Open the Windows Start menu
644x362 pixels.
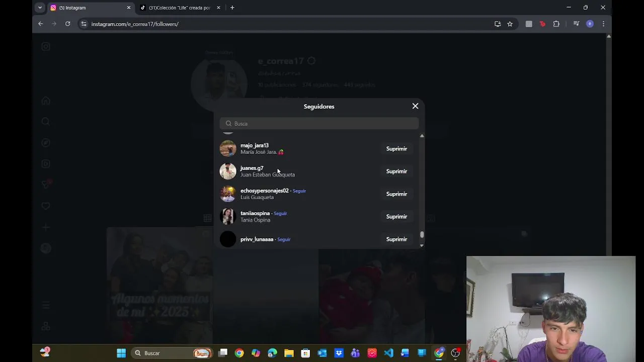(121, 353)
